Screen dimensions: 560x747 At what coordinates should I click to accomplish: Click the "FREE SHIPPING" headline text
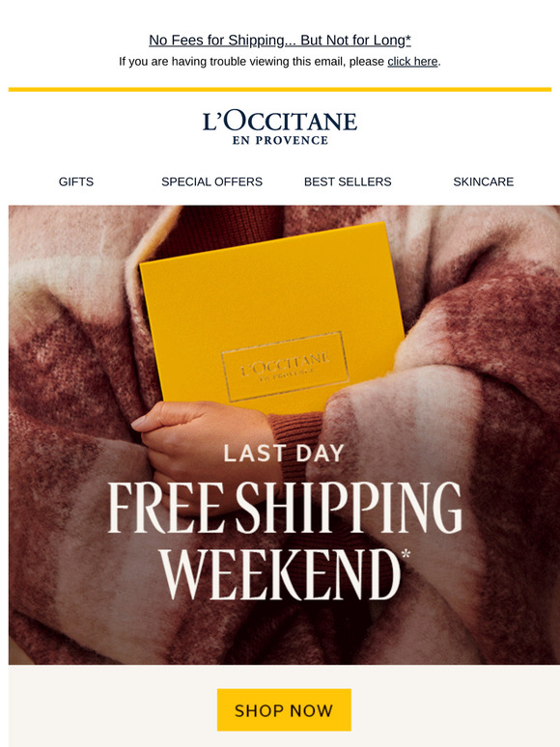[x=285, y=507]
